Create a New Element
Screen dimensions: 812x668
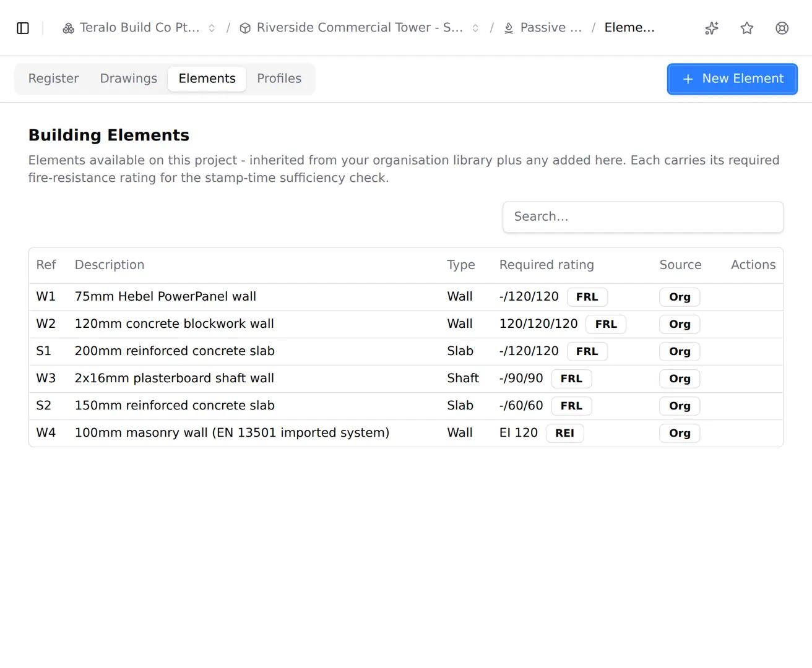(x=732, y=79)
